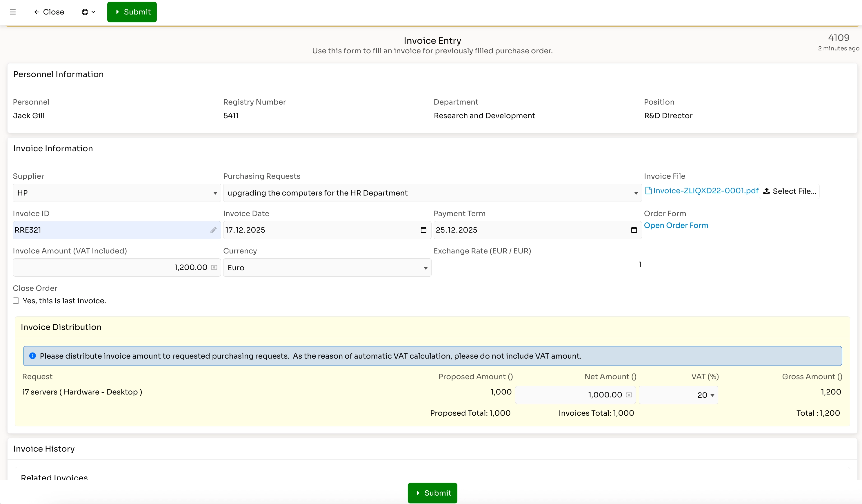This screenshot has width=862, height=504.
Task: Click the Submit button at the top
Action: (x=132, y=12)
